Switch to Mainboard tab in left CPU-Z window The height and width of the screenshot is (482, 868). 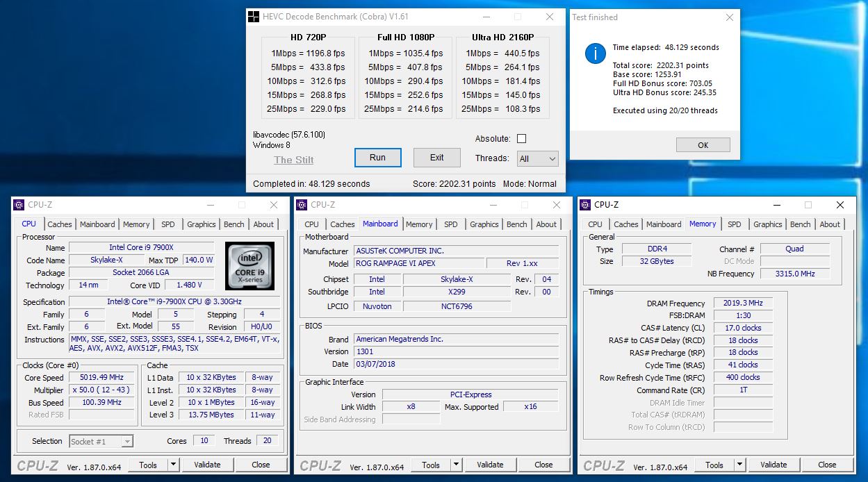(x=97, y=224)
